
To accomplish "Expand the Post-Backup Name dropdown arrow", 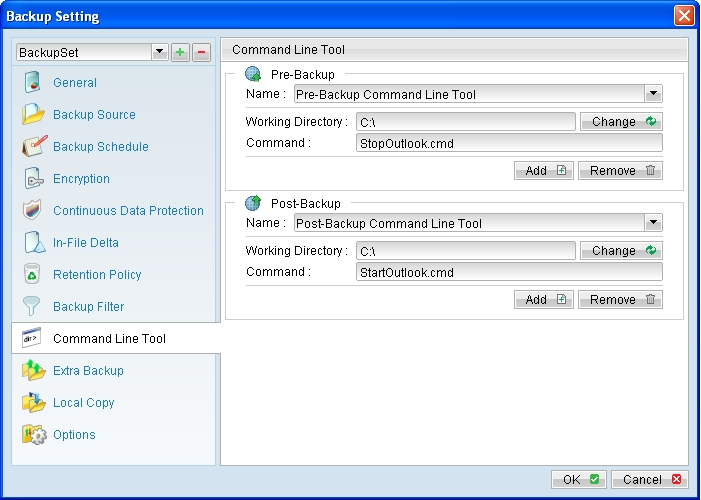I will [653, 223].
